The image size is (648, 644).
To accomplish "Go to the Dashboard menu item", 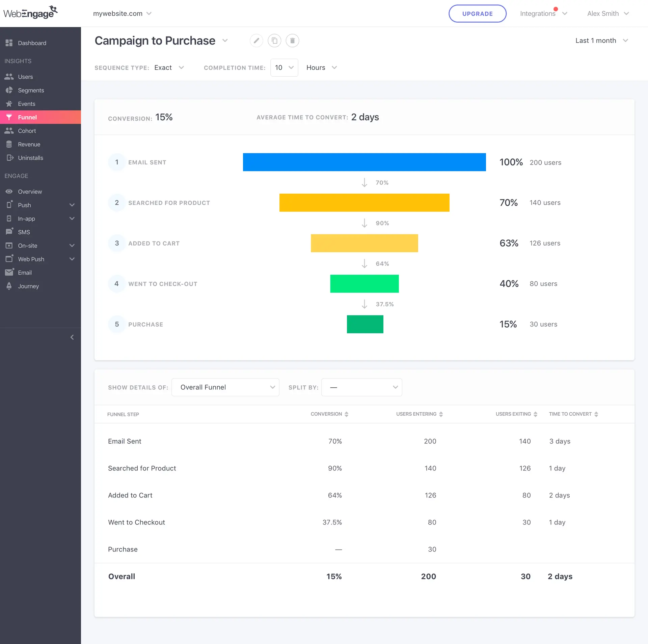I will click(x=32, y=43).
